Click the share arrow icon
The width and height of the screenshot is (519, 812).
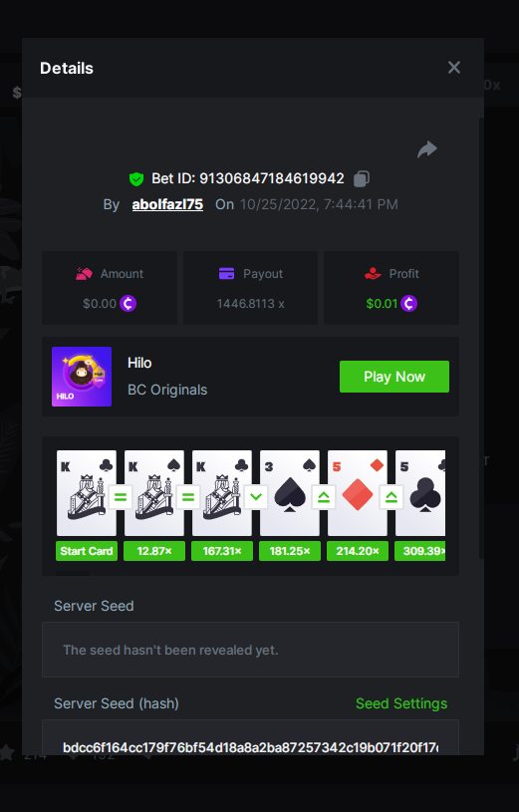(427, 149)
